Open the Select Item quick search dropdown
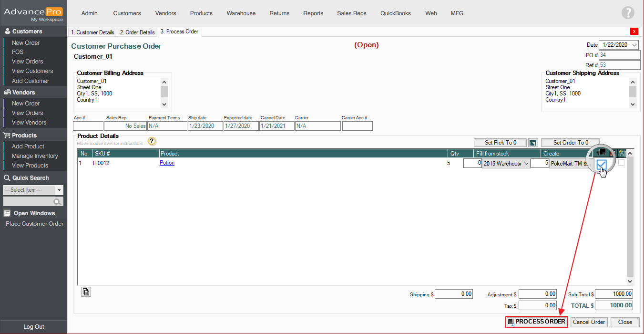This screenshot has height=334, width=644. pos(60,190)
